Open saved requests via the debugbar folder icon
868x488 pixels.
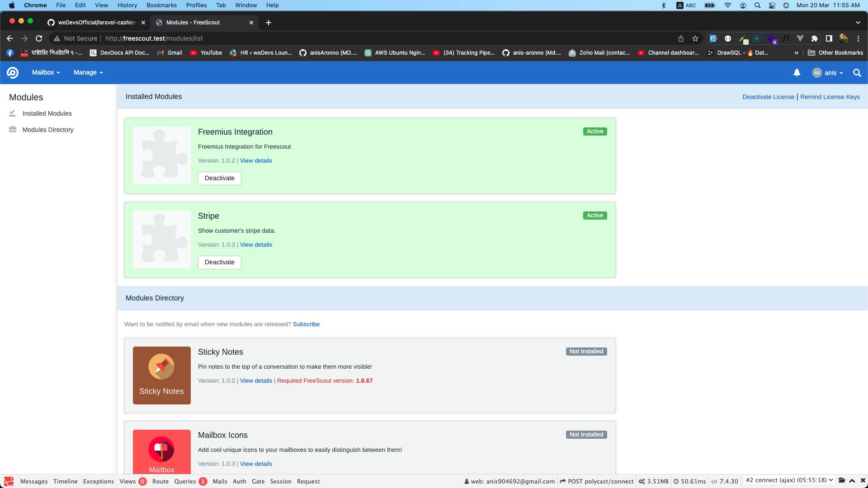tap(842, 481)
